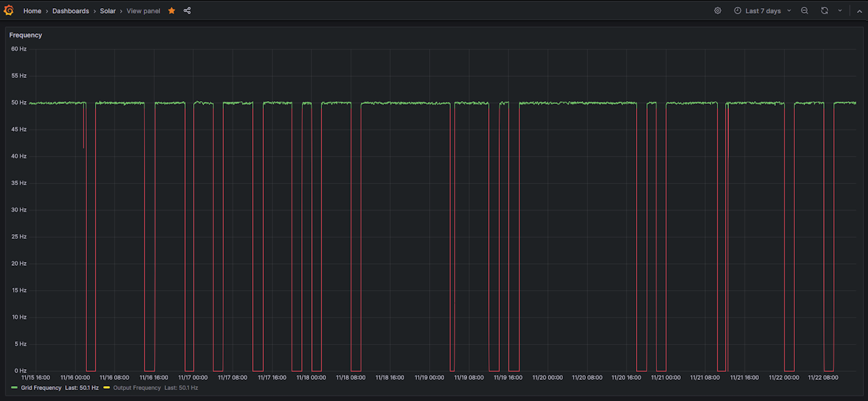Star this dashboard as favorite

tap(172, 11)
